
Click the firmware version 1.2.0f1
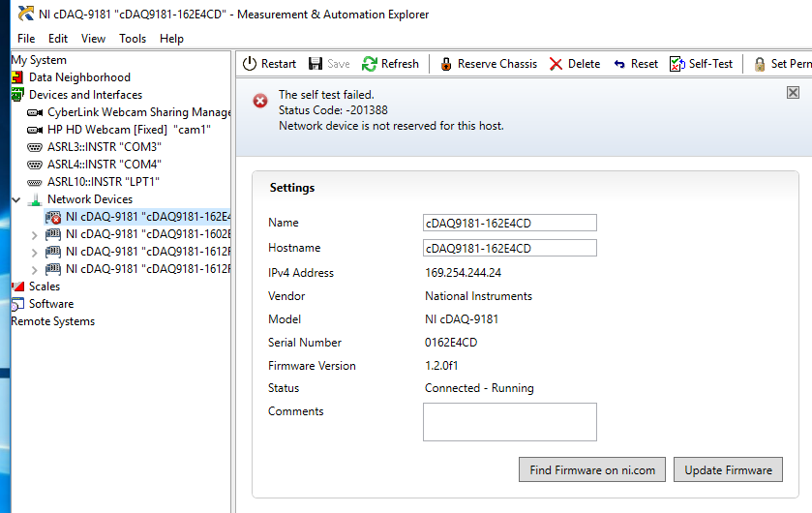pos(441,366)
